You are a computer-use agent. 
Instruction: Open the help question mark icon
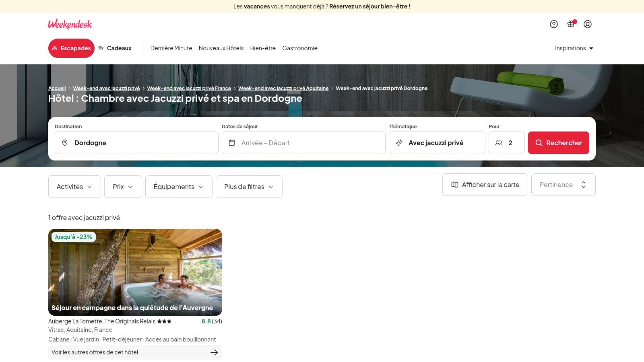point(554,24)
